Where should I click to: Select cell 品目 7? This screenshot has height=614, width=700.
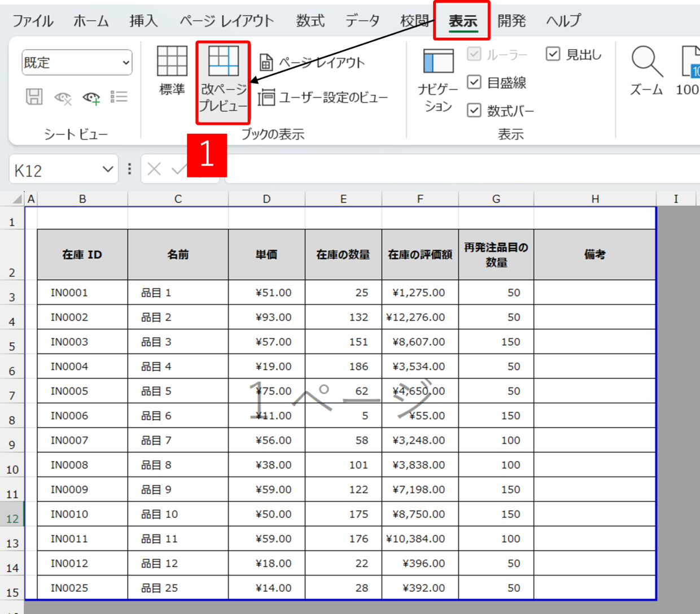tap(178, 440)
